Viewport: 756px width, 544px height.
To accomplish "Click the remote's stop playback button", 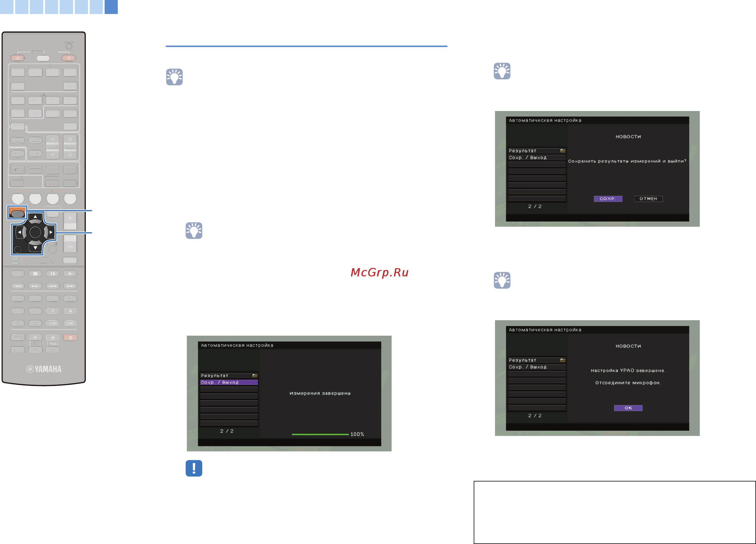I will point(35,274).
